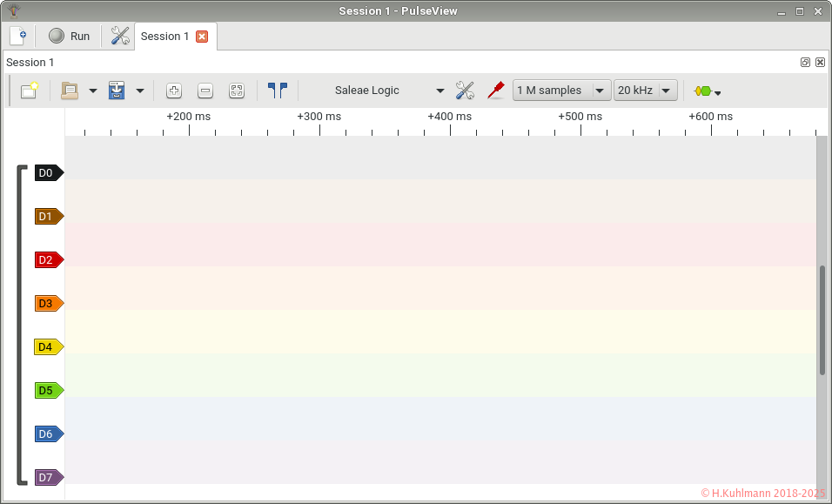Select the Session 1 tab
Screen dimensions: 832x504
click(165, 37)
